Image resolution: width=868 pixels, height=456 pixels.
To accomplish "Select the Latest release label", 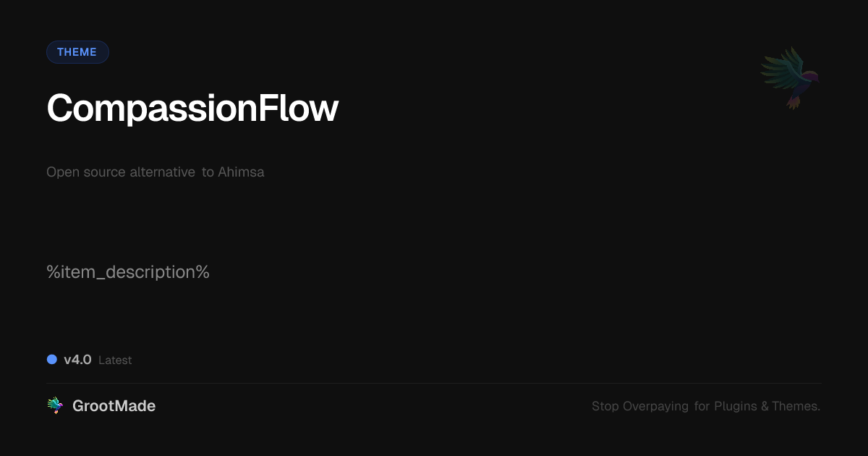I will click(115, 360).
